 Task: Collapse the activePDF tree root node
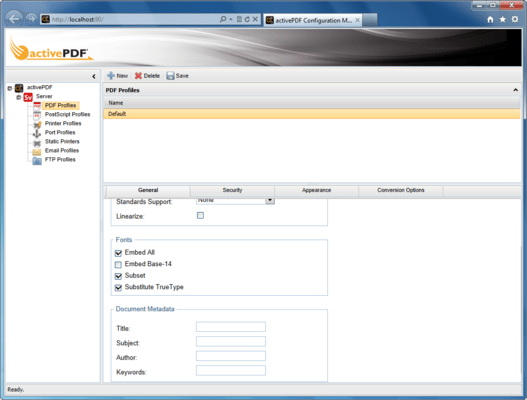coord(10,88)
